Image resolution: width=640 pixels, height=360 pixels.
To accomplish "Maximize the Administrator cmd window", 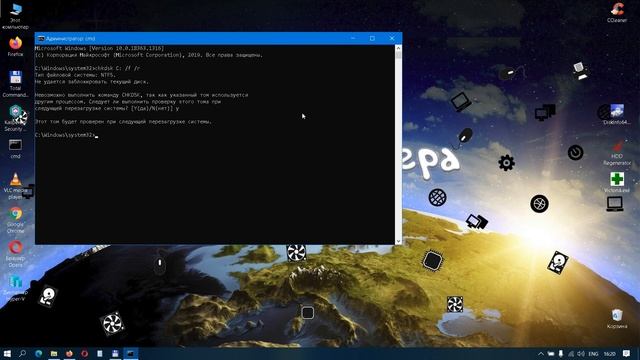I will (372, 38).
